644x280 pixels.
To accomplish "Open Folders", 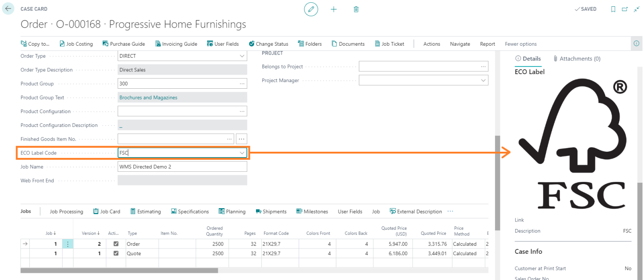I will click(x=310, y=43).
